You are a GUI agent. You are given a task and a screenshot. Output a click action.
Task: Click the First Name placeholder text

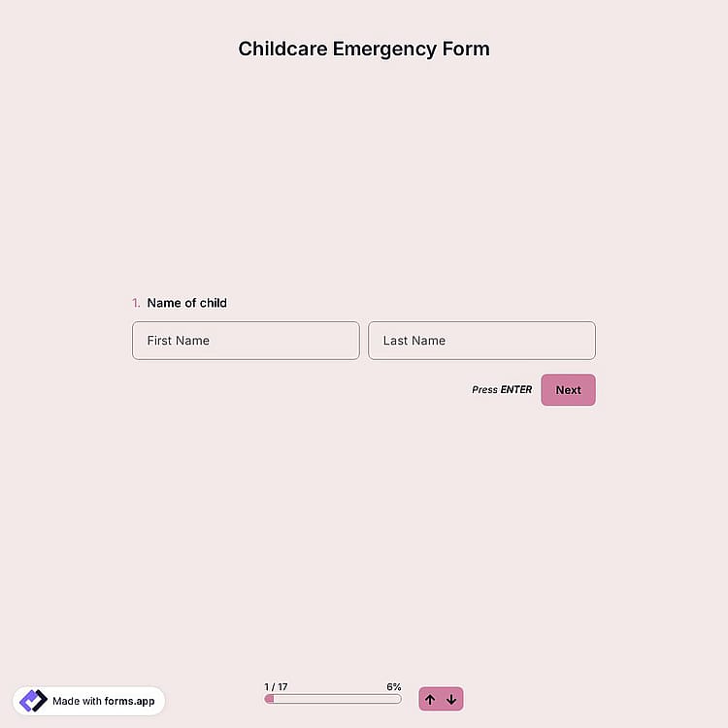point(179,341)
